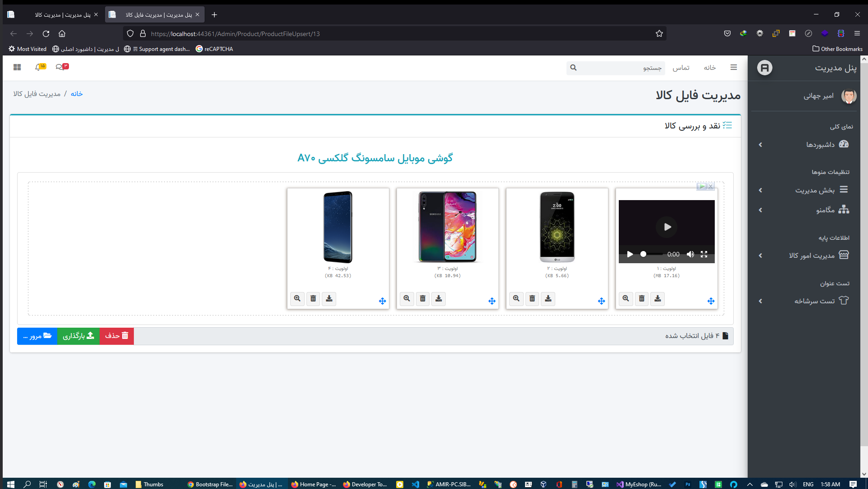Zoom the 5.66 KB LG image card

[516, 298]
